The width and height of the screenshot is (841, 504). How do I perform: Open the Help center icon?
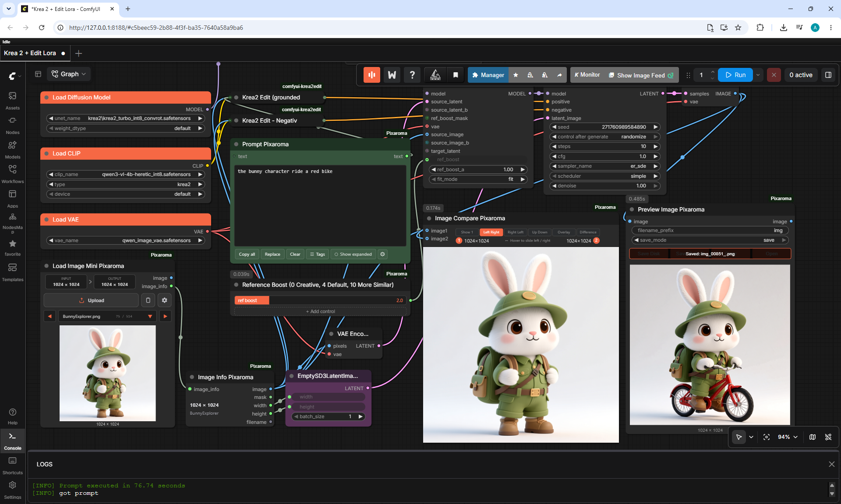click(x=12, y=416)
